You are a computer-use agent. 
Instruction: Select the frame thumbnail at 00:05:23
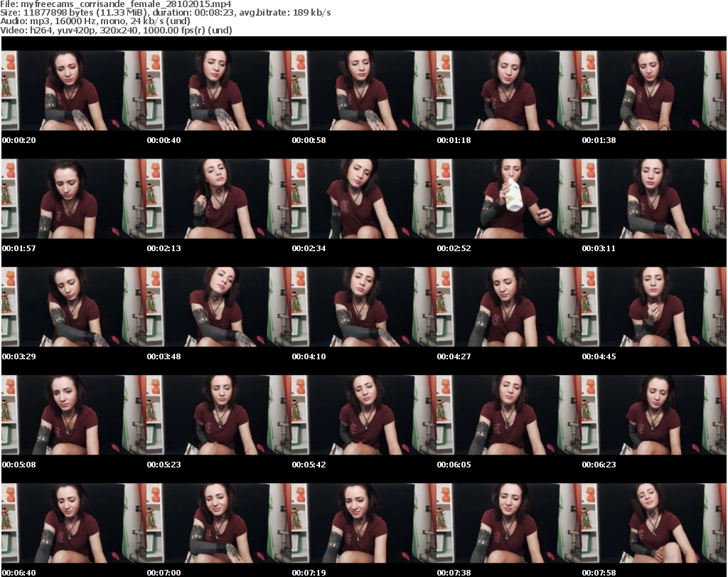[x=219, y=415]
